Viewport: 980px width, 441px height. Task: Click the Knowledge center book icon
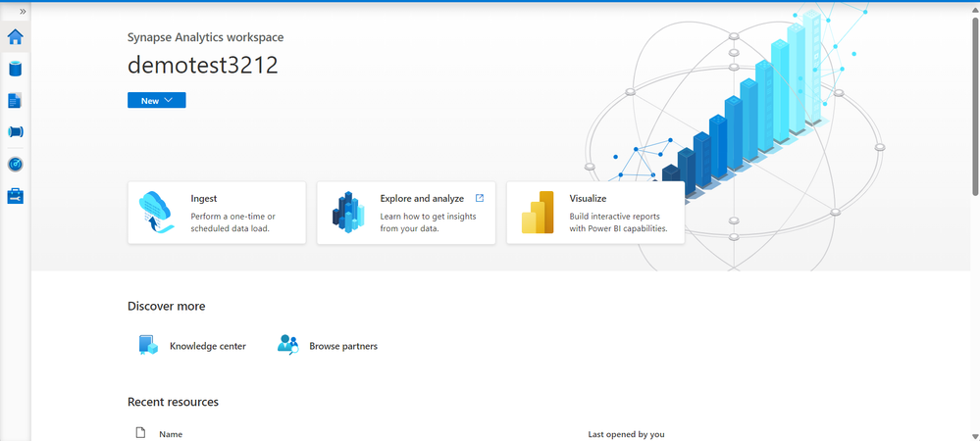[x=147, y=345]
